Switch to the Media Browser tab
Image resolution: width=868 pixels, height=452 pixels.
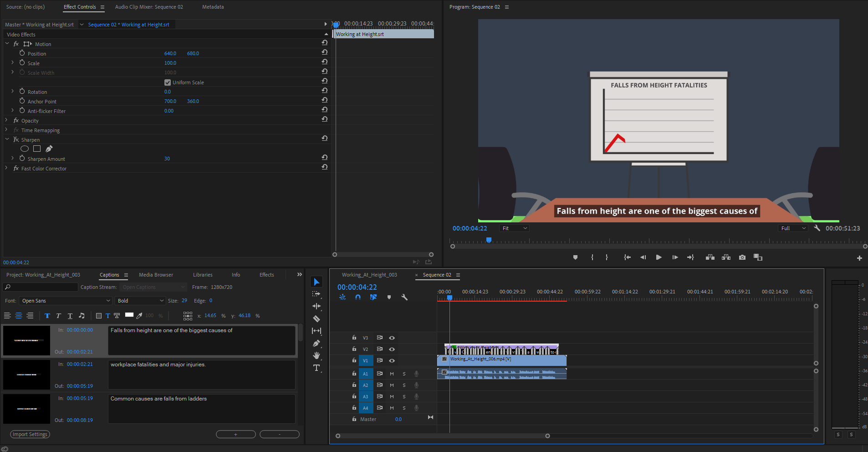click(x=156, y=275)
